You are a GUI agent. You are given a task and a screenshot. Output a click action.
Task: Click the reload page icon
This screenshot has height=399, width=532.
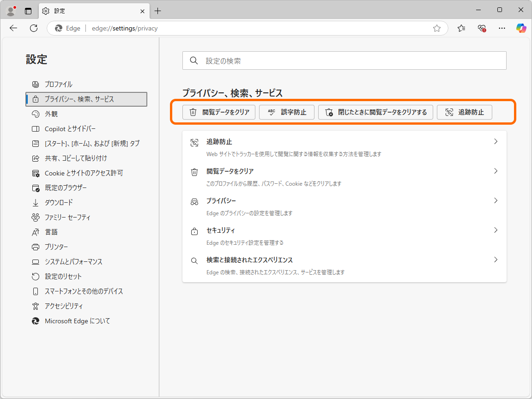[x=33, y=28]
